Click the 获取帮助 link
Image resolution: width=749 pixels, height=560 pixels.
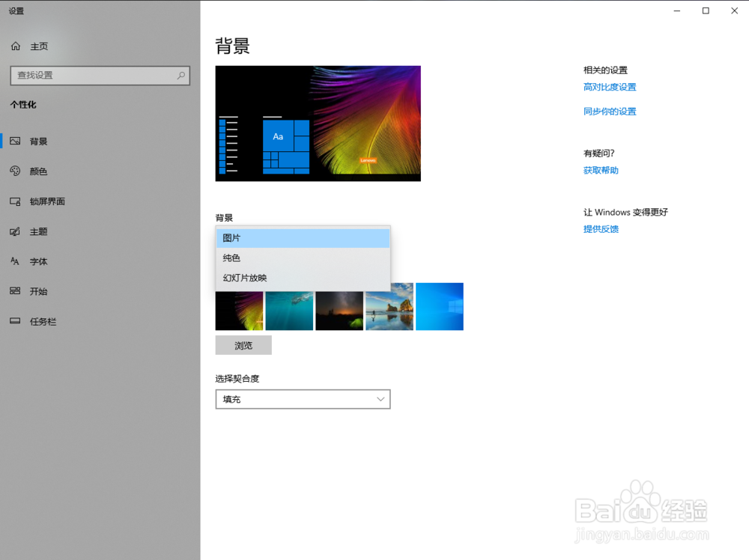point(601,171)
